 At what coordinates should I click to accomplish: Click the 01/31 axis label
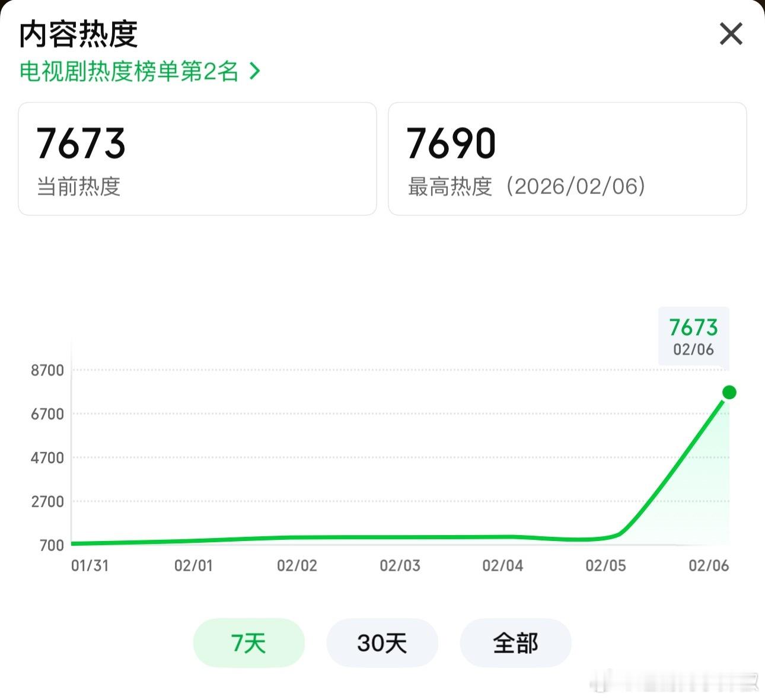[88, 565]
